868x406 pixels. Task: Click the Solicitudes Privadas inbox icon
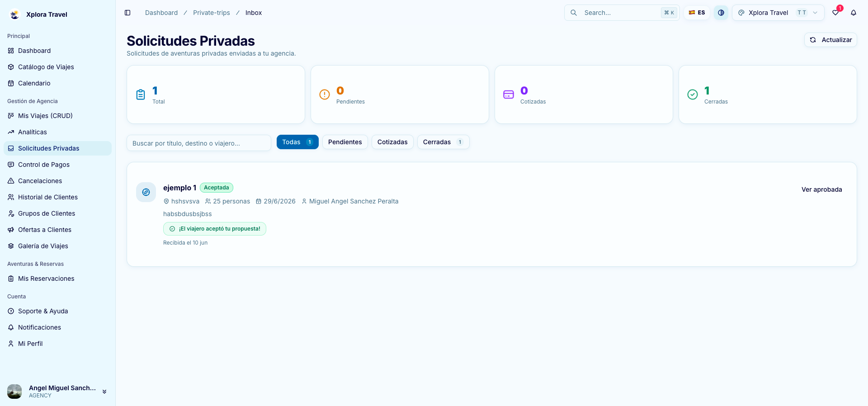click(11, 148)
